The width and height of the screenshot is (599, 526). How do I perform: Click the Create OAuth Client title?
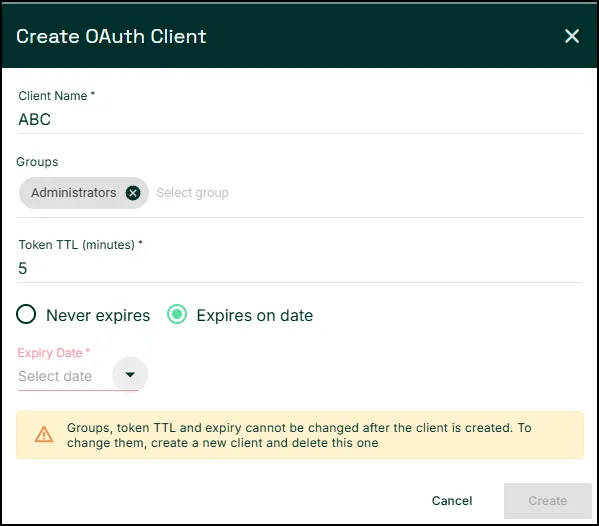pyautogui.click(x=111, y=37)
